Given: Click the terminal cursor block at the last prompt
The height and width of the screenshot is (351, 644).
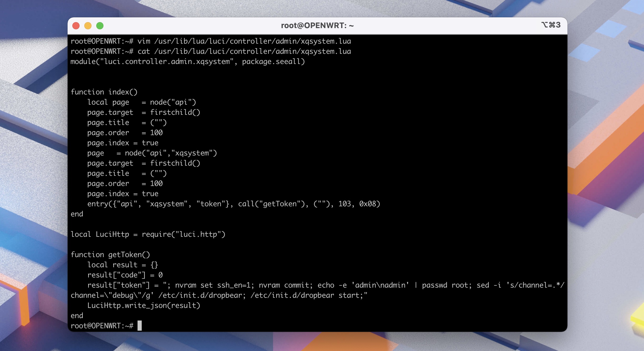Looking at the screenshot, I should click(140, 326).
